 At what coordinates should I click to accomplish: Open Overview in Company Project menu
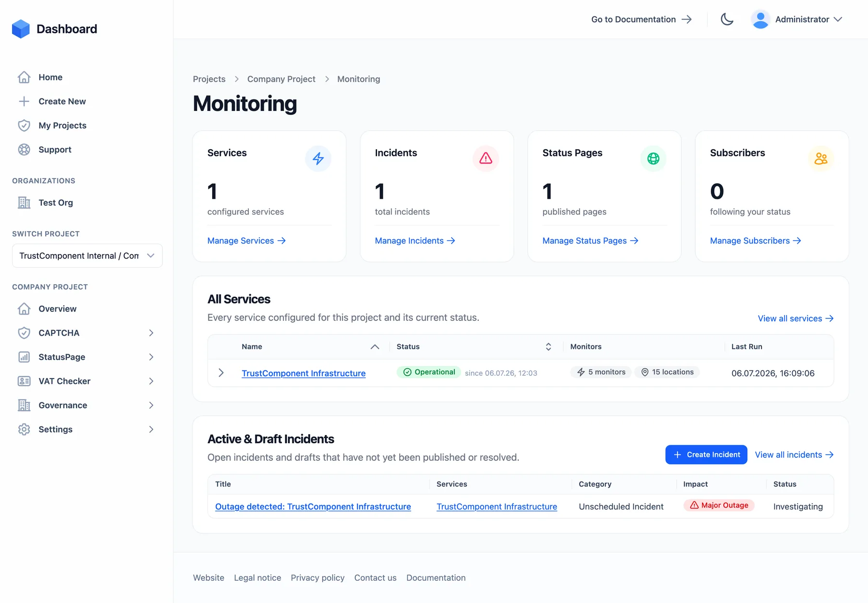[57, 309]
